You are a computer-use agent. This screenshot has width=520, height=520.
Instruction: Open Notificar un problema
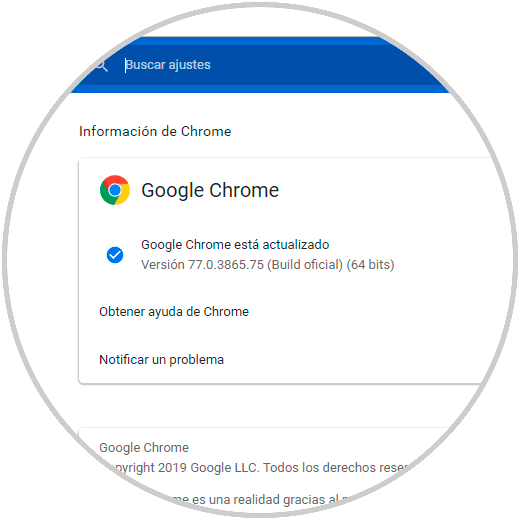tap(162, 360)
